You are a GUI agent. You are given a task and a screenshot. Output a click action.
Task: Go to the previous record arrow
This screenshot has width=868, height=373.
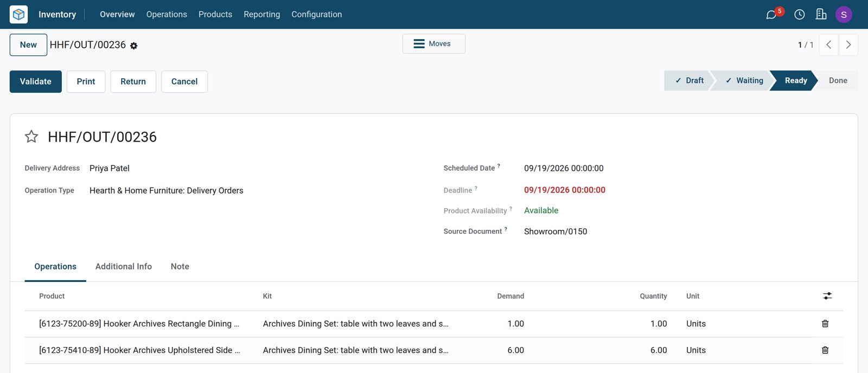tap(829, 45)
